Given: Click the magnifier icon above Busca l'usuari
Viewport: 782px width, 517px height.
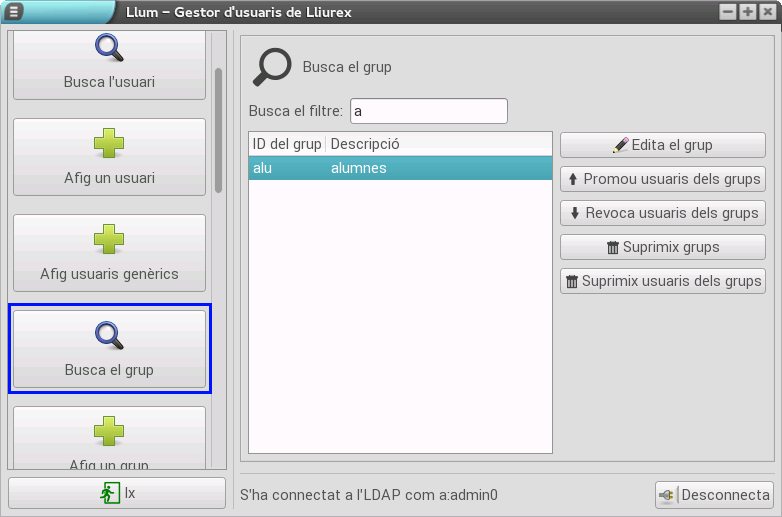Looking at the screenshot, I should tap(109, 47).
